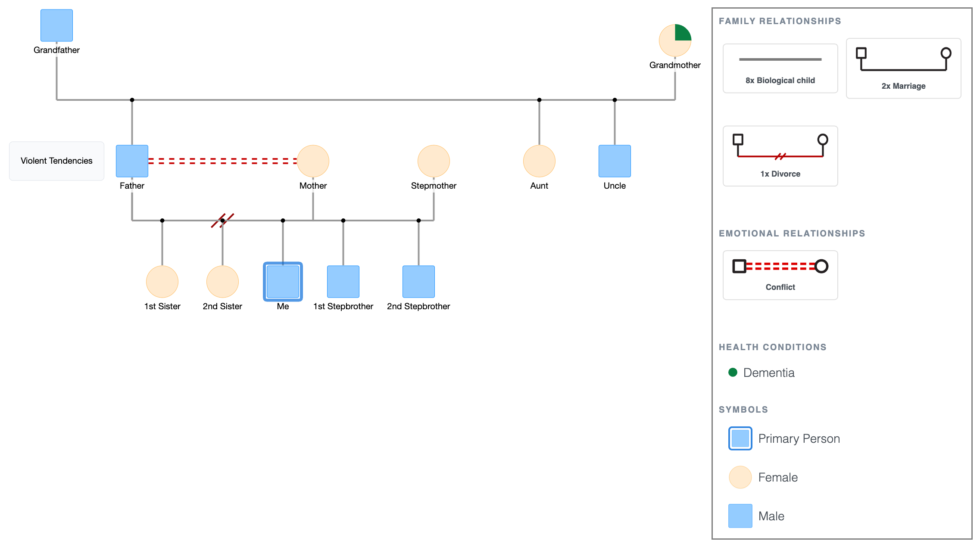Click the Uncle name label
The width and height of the screenshot is (980, 547).
tap(615, 186)
